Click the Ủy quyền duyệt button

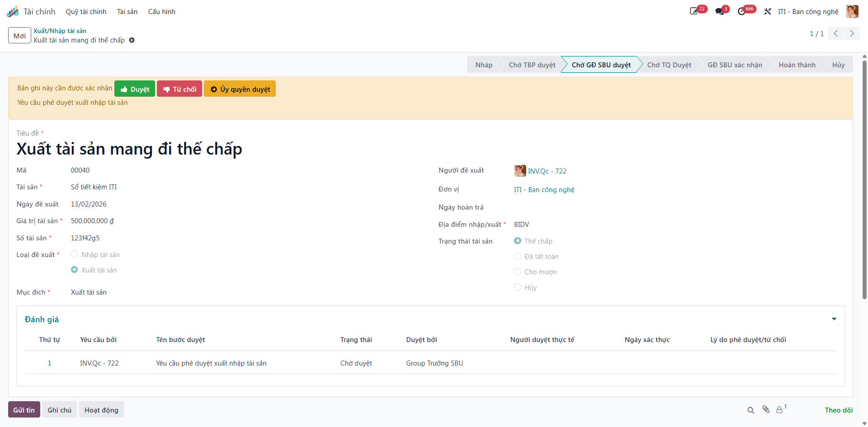point(240,89)
